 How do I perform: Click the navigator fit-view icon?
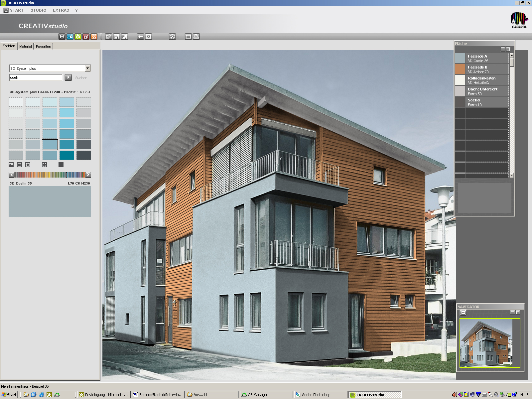464,313
